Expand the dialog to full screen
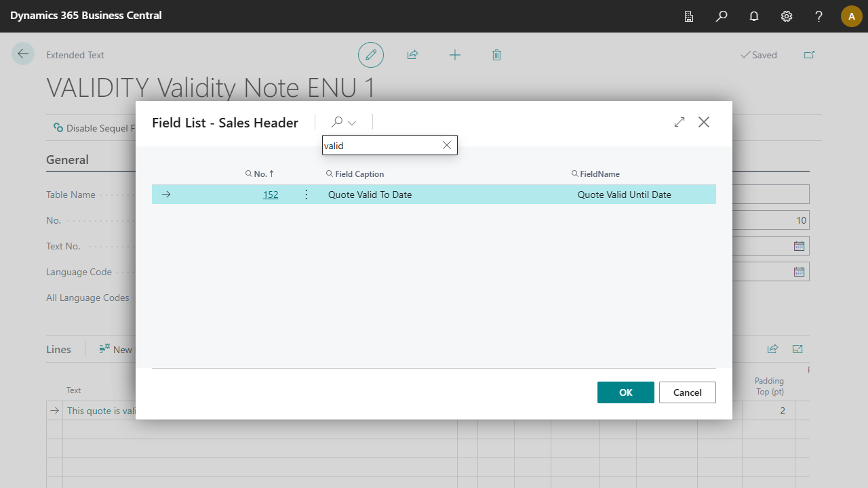Image resolution: width=868 pixels, height=488 pixels. coord(679,122)
